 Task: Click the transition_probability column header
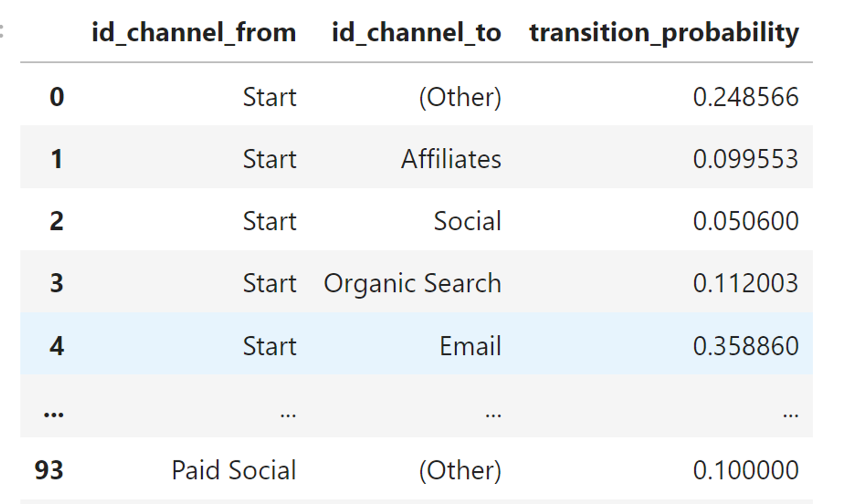(664, 33)
